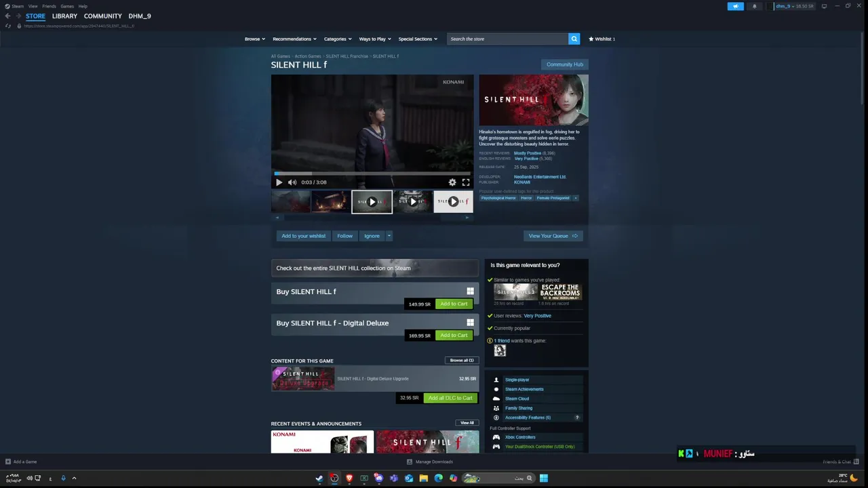
Task: Click View All for recent events
Action: click(x=467, y=423)
